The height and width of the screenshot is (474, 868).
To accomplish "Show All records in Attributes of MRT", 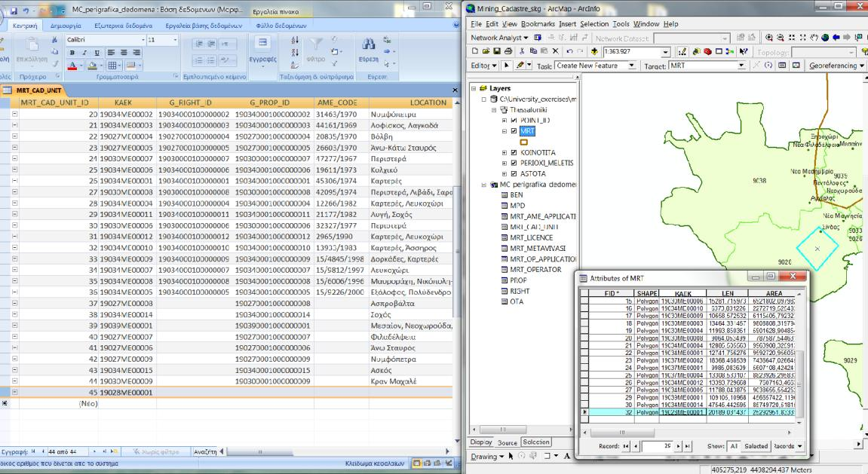I will pyautogui.click(x=734, y=446).
